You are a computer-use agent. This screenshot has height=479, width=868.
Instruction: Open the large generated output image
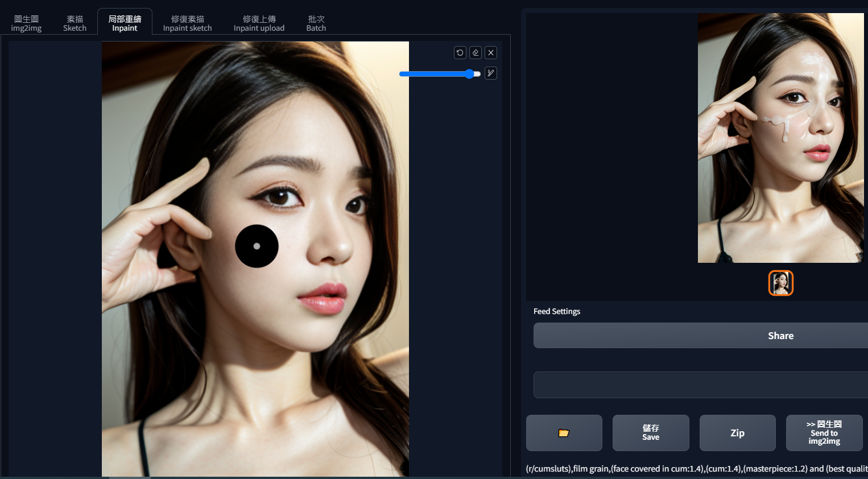point(780,138)
